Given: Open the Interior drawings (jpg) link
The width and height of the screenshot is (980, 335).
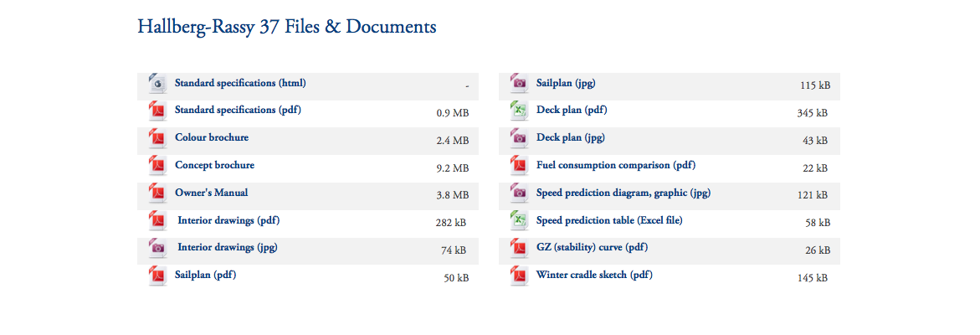Looking at the screenshot, I should [228, 248].
